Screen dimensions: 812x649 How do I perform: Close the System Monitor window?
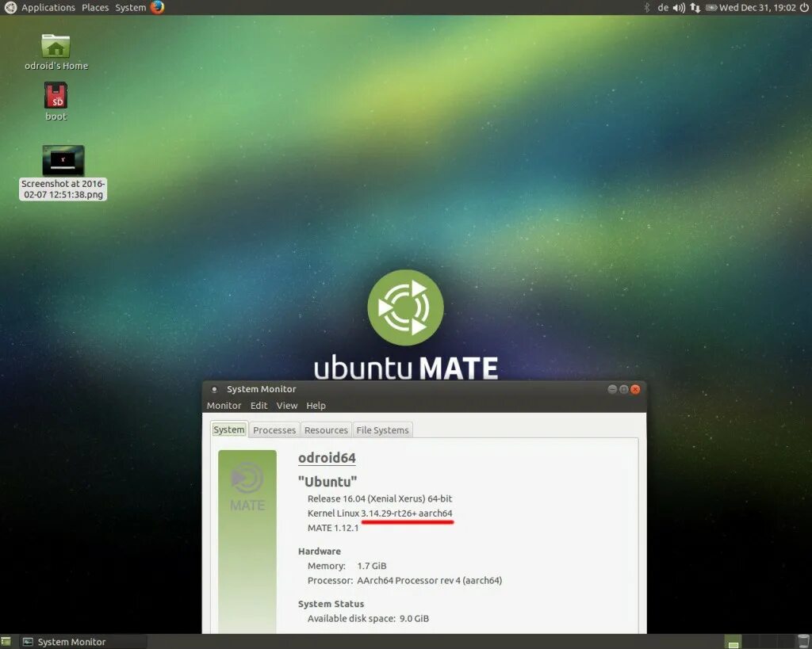tap(635, 389)
